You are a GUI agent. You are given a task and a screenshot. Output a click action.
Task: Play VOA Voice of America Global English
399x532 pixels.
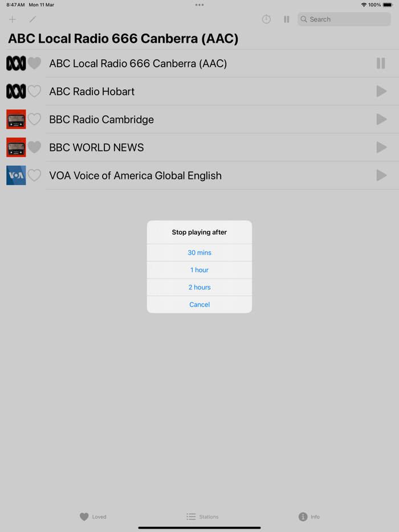381,175
